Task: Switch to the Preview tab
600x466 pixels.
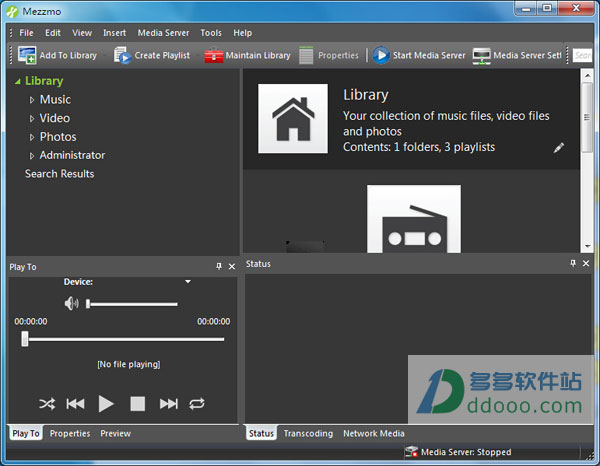Action: point(116,433)
